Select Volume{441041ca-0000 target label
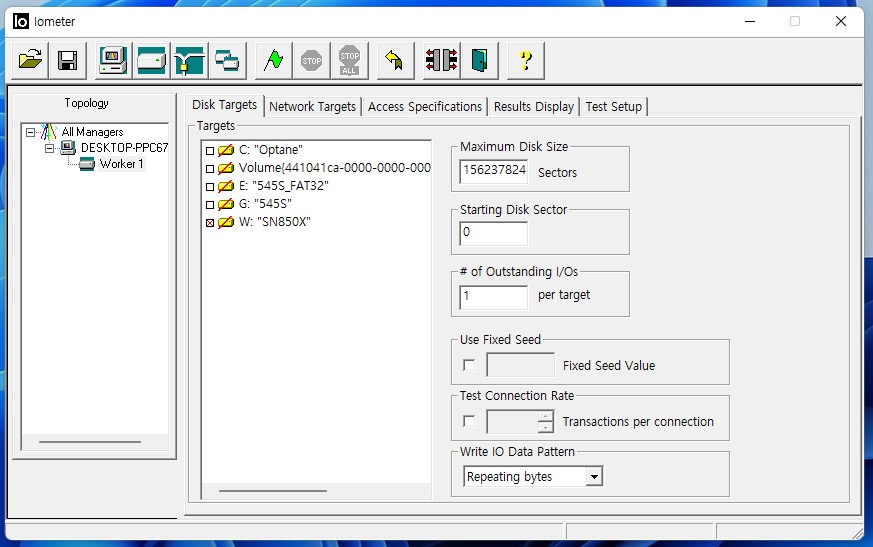The width and height of the screenshot is (873, 547). click(334, 168)
